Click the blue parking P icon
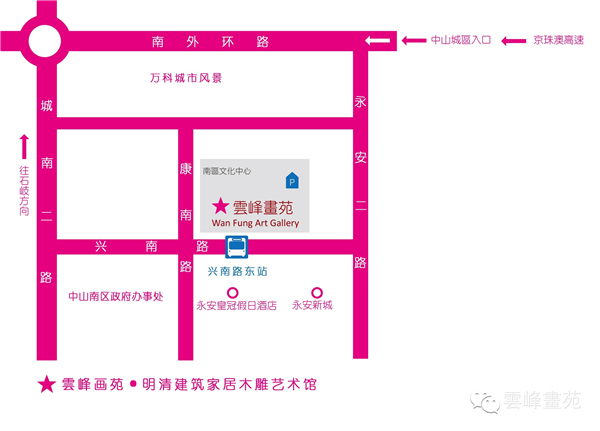The width and height of the screenshot is (600, 431). click(x=292, y=181)
